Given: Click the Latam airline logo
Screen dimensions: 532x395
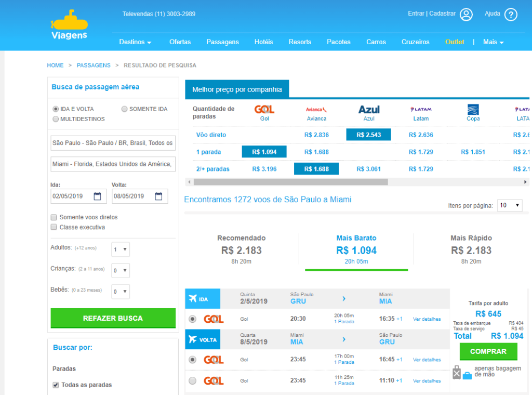Looking at the screenshot, I should click(421, 109).
